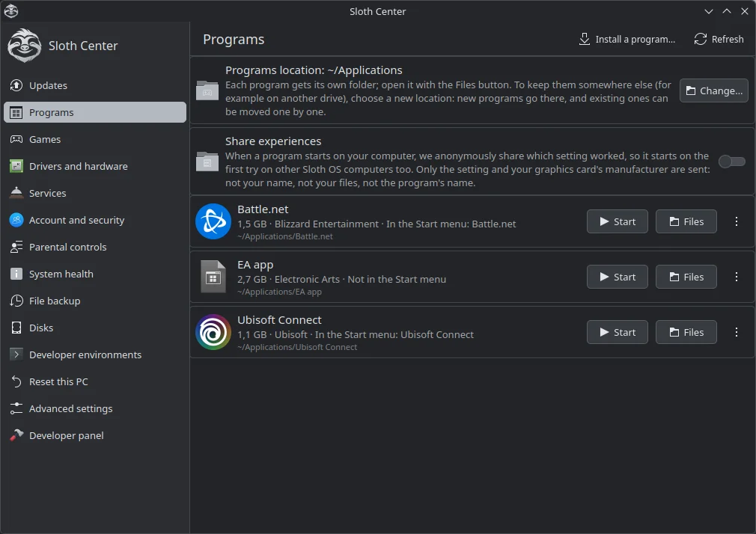The height and width of the screenshot is (534, 756).
Task: Start Battle.net
Action: (617, 221)
